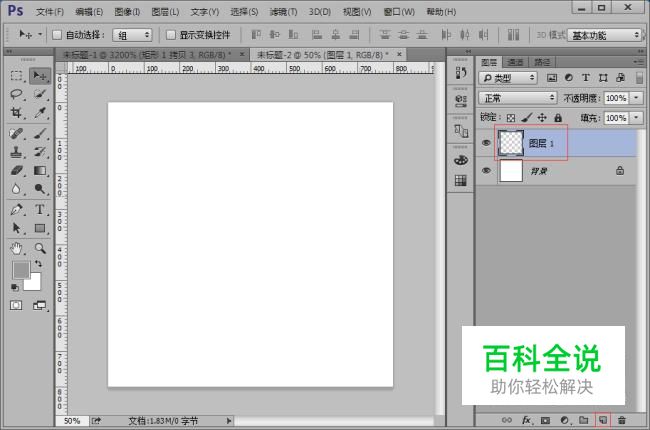Screen dimensions: 650x430
Task: Select the Move tool in the toolbox
Action: pos(40,76)
